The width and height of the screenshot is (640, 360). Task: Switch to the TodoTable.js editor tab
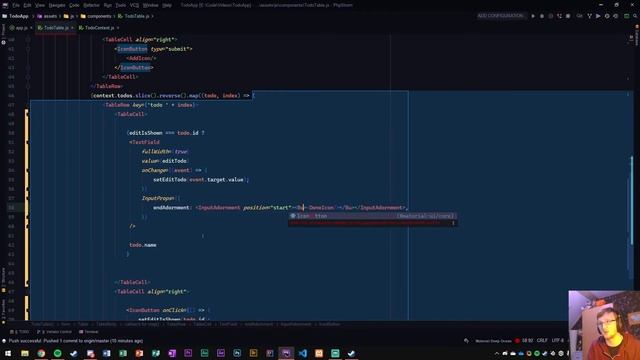(56, 28)
